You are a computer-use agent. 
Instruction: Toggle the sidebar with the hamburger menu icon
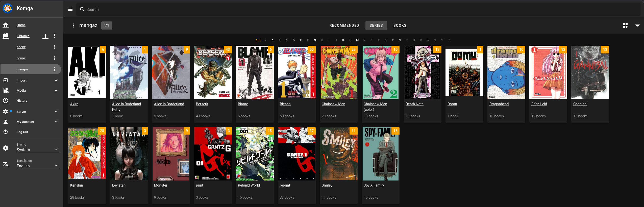[x=70, y=9]
